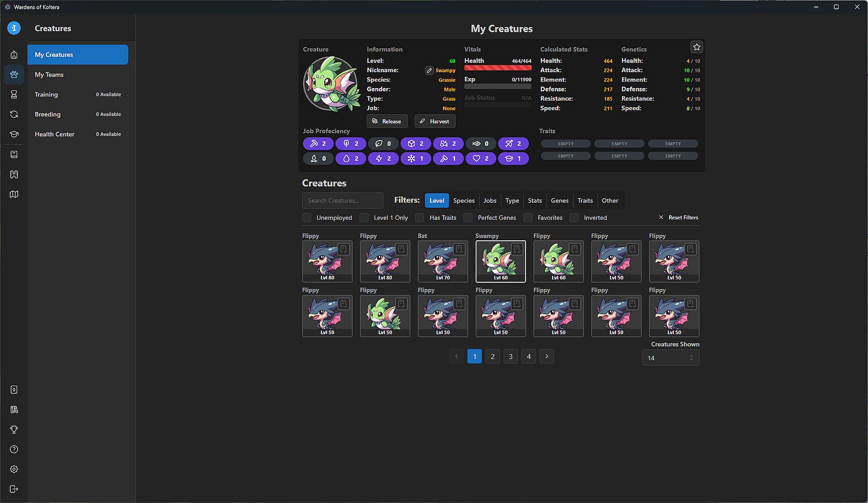Edit nickname with the pencil icon
868x503 pixels.
point(429,70)
